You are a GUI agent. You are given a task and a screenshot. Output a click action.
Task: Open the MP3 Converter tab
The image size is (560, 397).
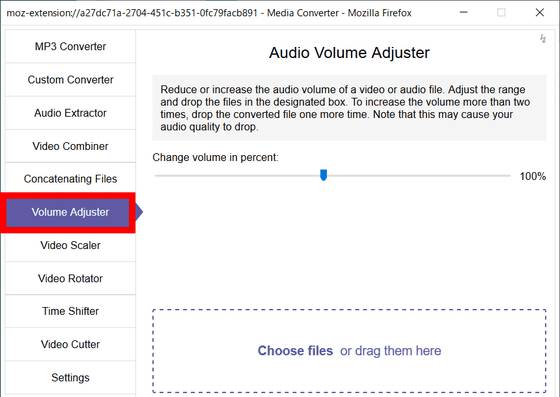pos(70,46)
